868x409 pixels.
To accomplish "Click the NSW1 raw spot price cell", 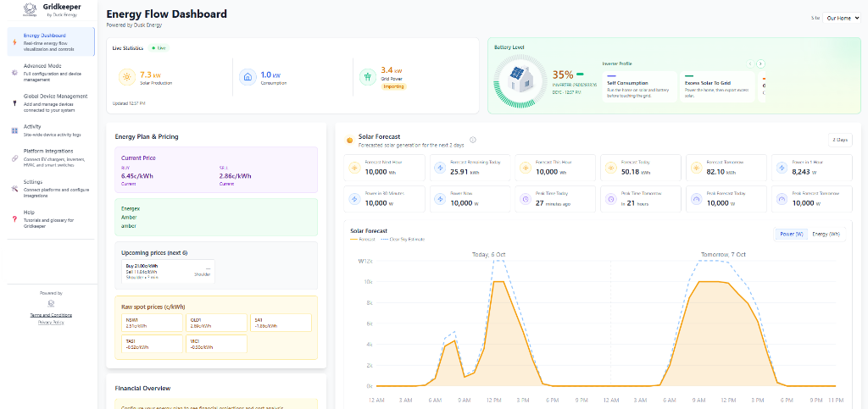I will 152,323.
